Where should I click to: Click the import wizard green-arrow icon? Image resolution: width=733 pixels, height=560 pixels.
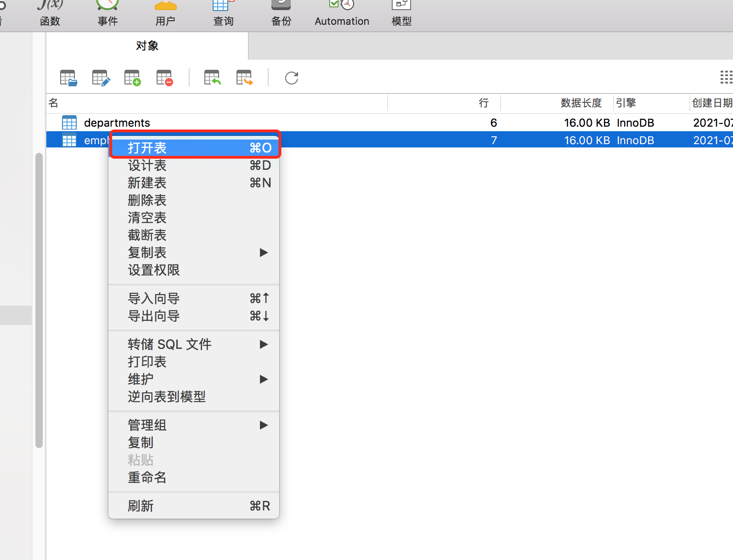[212, 78]
